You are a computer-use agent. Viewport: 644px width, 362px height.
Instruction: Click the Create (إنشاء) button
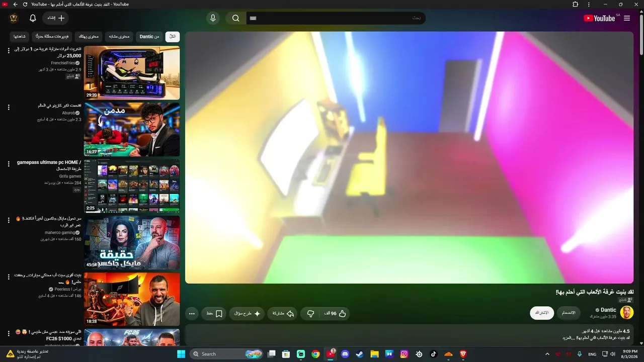(x=56, y=18)
